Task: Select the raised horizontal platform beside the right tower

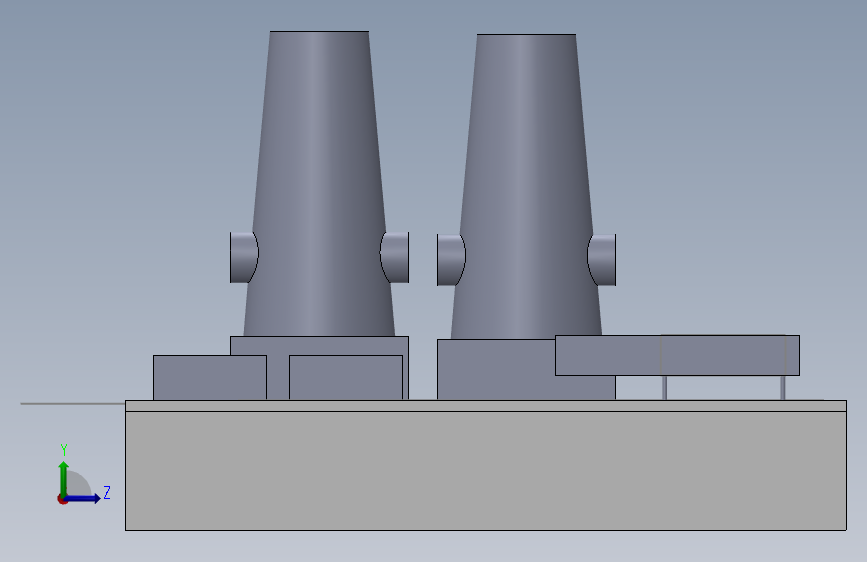Action: click(x=677, y=355)
